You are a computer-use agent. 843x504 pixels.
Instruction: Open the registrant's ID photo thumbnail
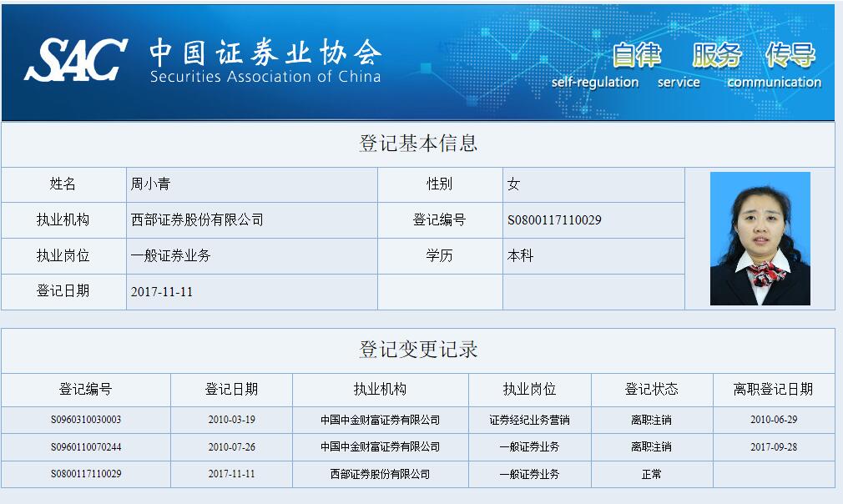(760, 239)
